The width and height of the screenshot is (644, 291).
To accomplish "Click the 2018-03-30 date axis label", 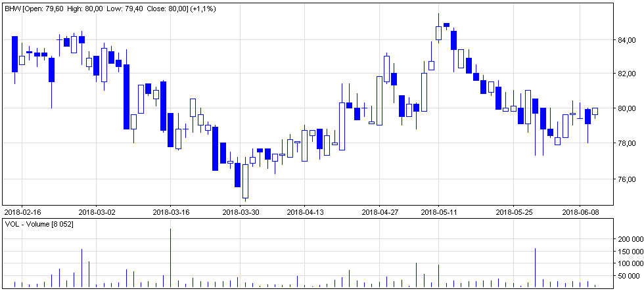I will point(240,212).
